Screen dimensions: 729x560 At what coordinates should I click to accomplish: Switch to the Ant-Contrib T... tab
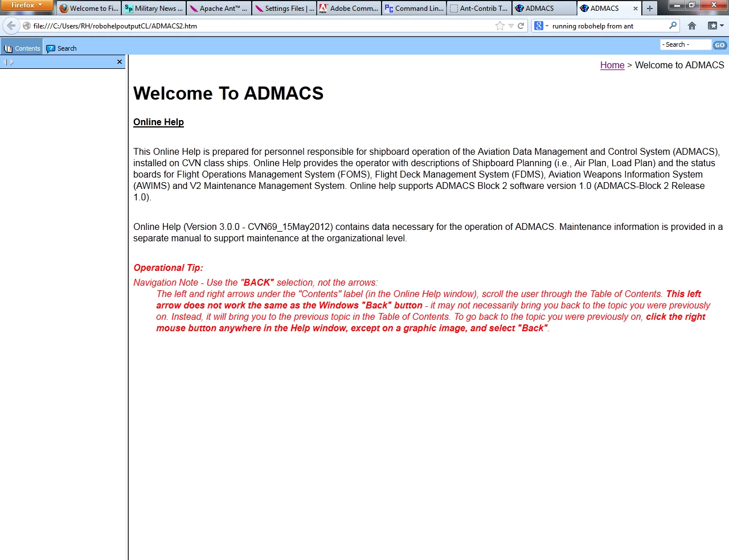(x=478, y=9)
